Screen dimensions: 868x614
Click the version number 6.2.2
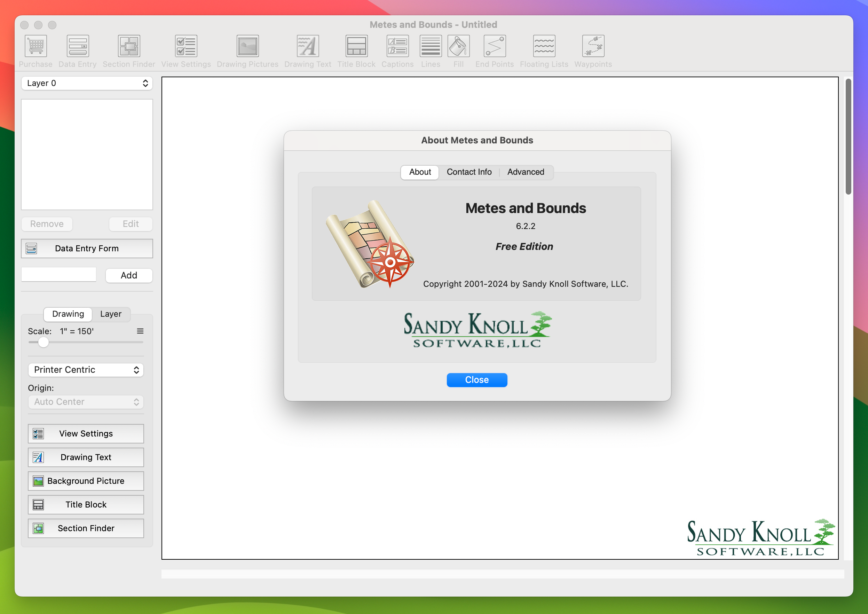point(526,226)
